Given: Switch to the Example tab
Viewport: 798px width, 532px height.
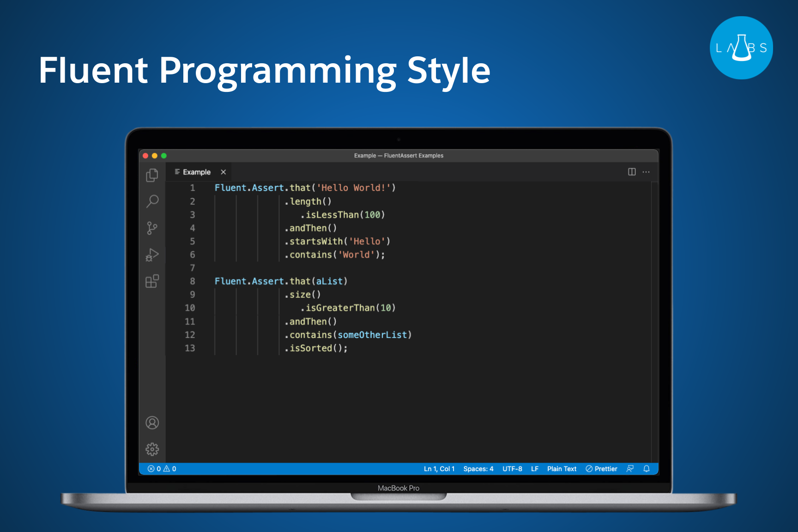Looking at the screenshot, I should [196, 172].
